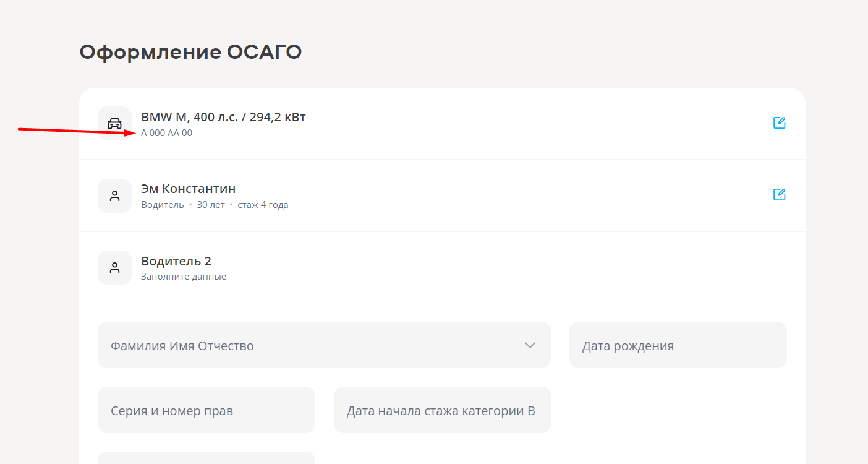Select the Серия и номер прав field
Screen dimensions: 868x464
tap(206, 410)
